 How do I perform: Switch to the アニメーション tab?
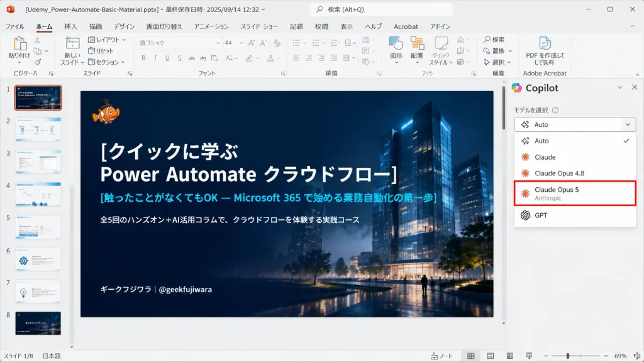click(x=211, y=26)
